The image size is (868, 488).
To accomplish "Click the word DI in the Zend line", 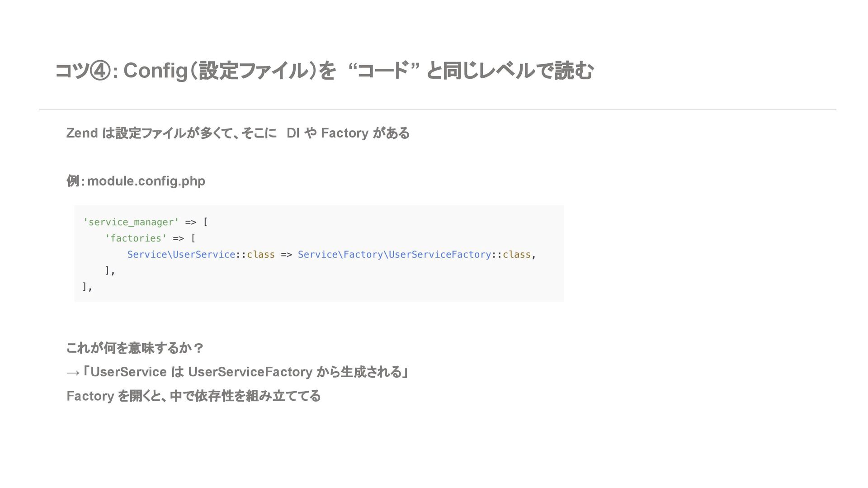I will (x=293, y=133).
